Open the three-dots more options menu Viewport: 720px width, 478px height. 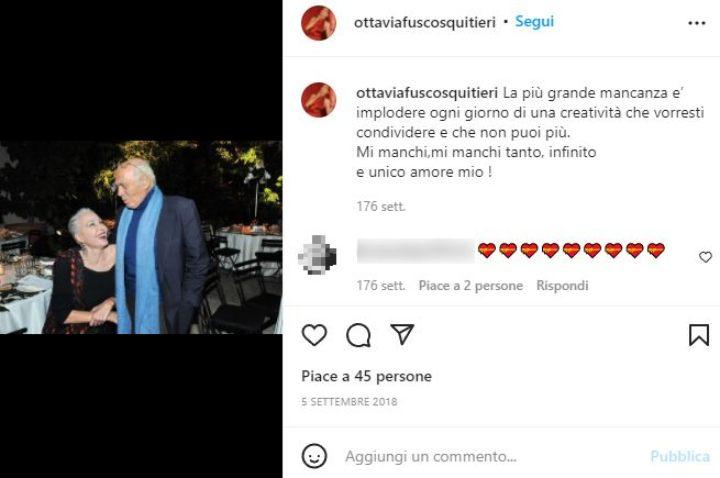[x=697, y=23]
